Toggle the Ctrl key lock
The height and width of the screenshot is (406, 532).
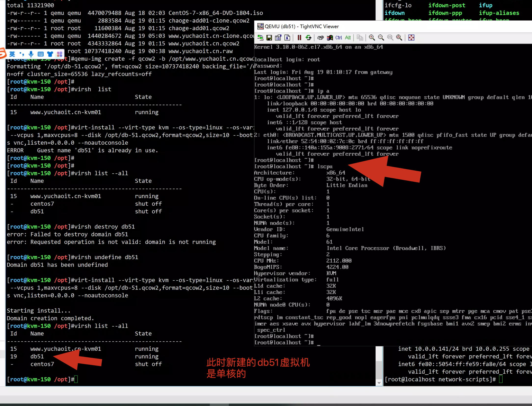339,38
